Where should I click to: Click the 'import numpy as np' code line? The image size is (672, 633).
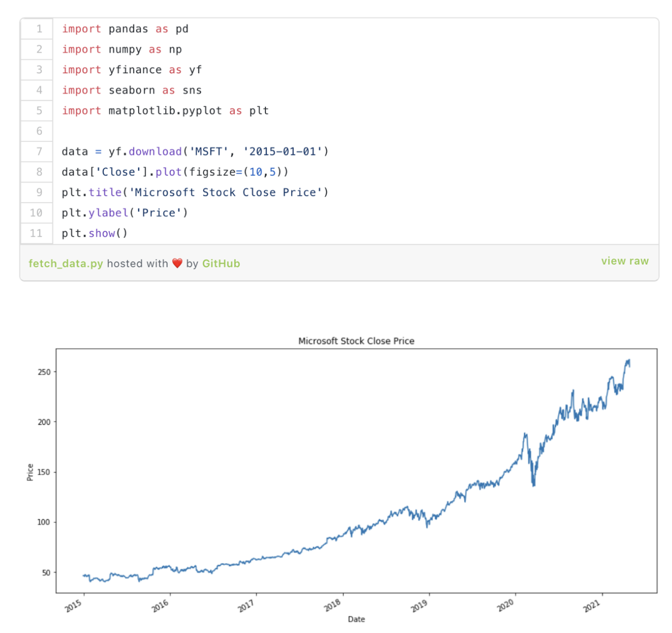click(x=122, y=49)
